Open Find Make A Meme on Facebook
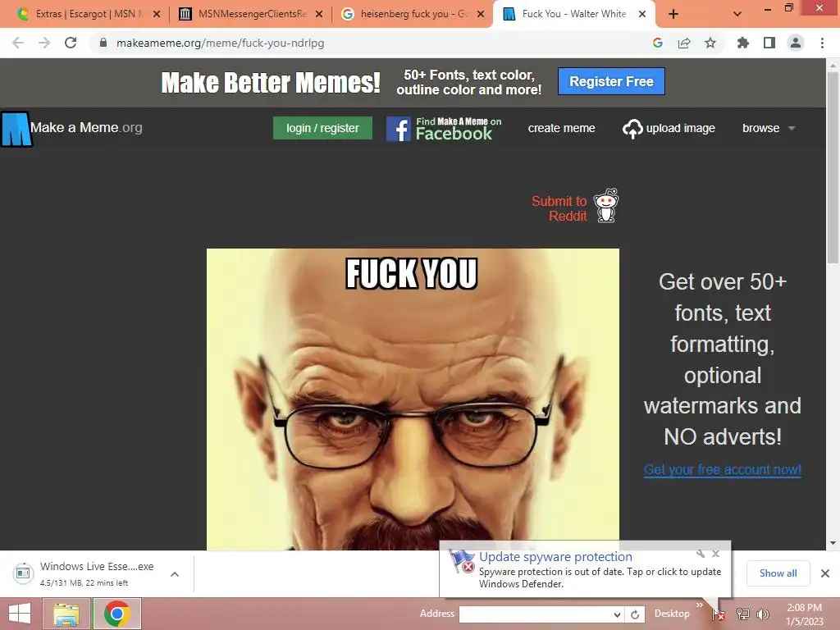Image resolution: width=840 pixels, height=630 pixels. [x=444, y=129]
